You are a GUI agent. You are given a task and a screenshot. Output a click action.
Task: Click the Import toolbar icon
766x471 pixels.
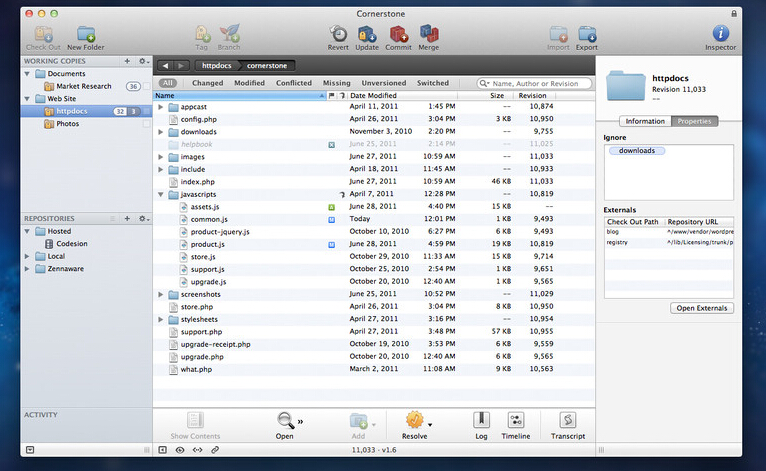tap(558, 34)
